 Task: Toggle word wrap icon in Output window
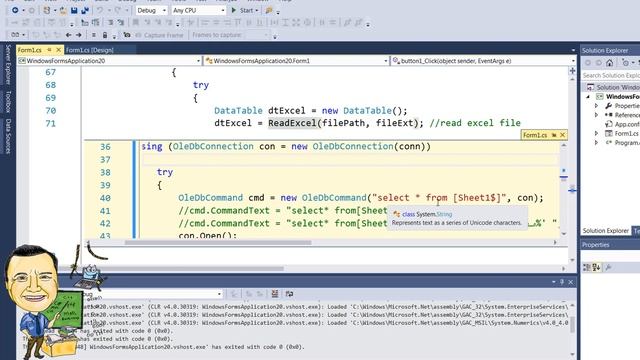289,294
